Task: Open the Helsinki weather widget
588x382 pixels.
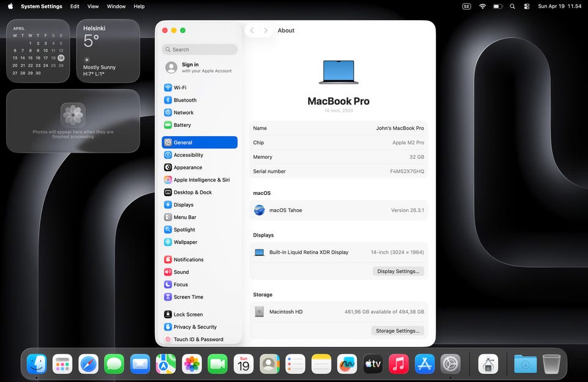Action: pyautogui.click(x=108, y=51)
